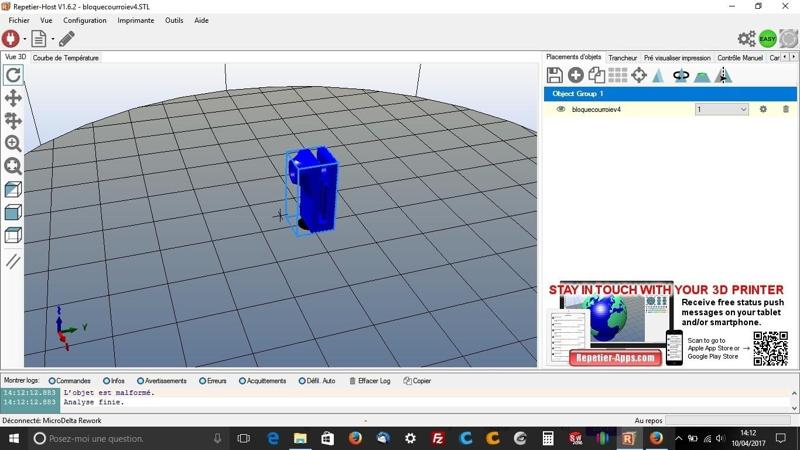Switch to Contrôle Manuel tab
This screenshot has width=800, height=450.
tap(740, 58)
